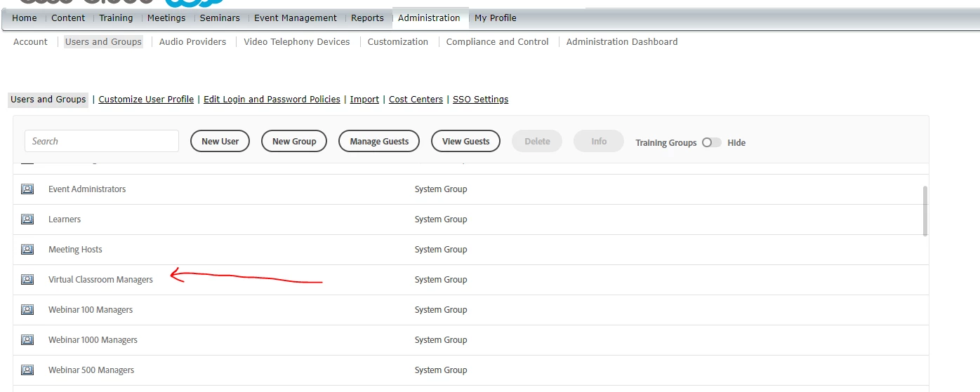Open Video Telephony Devices
This screenshot has height=392, width=980.
point(297,42)
